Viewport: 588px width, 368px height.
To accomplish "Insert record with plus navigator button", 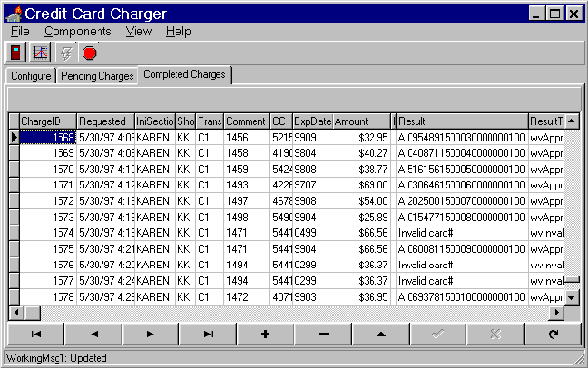I will 265,334.
